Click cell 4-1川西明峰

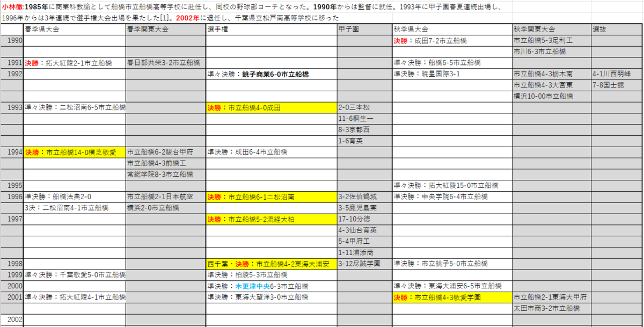617,74
